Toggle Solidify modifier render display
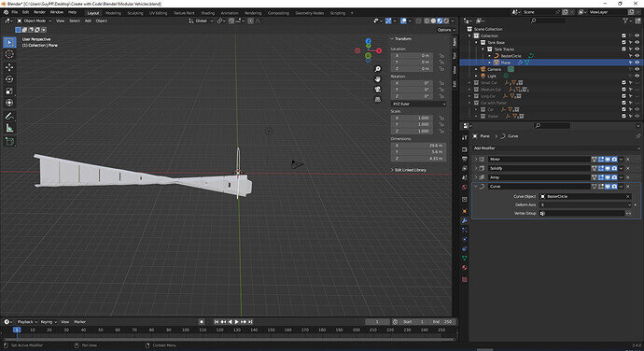The height and width of the screenshot is (351, 644). [x=614, y=168]
